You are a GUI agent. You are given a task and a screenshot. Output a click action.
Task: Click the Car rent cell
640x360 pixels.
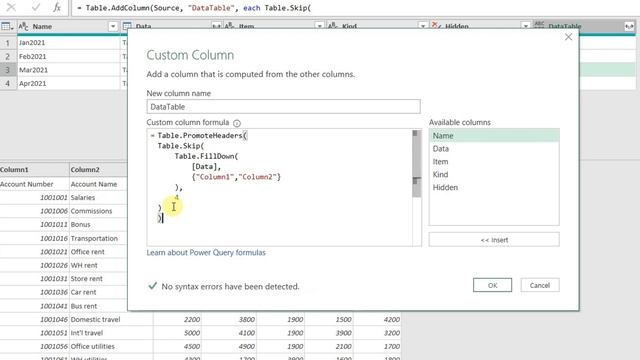(x=98, y=292)
